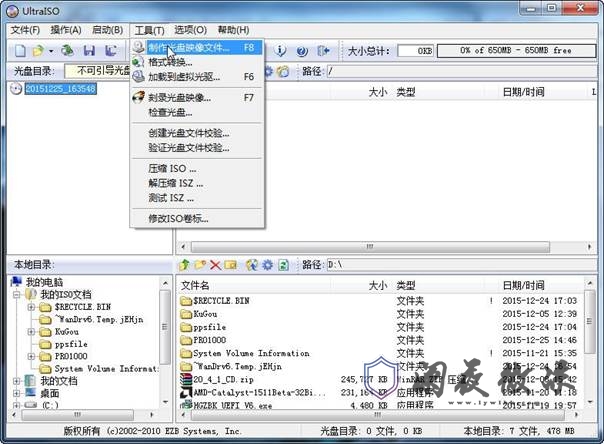The width and height of the screenshot is (604, 444).
Task: Collapse the 我的ISO文档 tree node
Action: [16, 295]
